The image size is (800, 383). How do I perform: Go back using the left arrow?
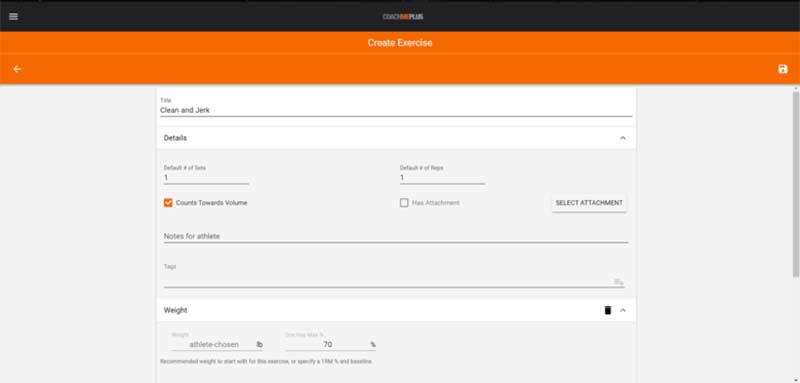[17, 69]
